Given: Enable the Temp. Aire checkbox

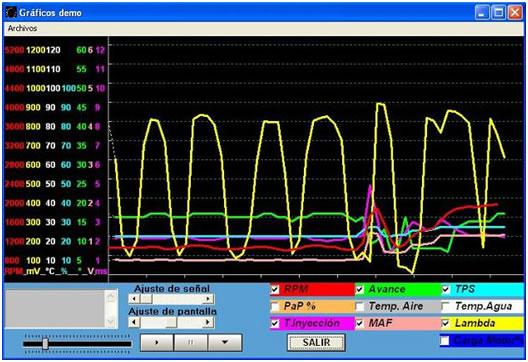Looking at the screenshot, I should (360, 306).
